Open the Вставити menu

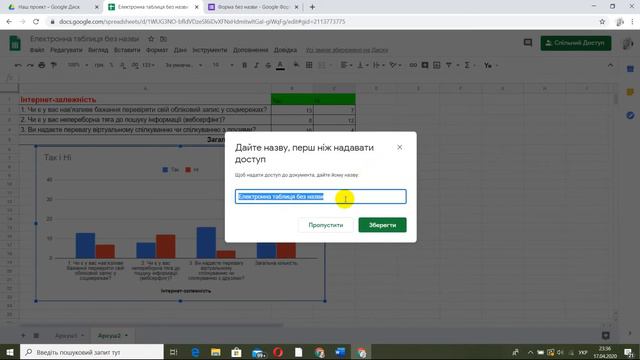[x=127, y=50]
